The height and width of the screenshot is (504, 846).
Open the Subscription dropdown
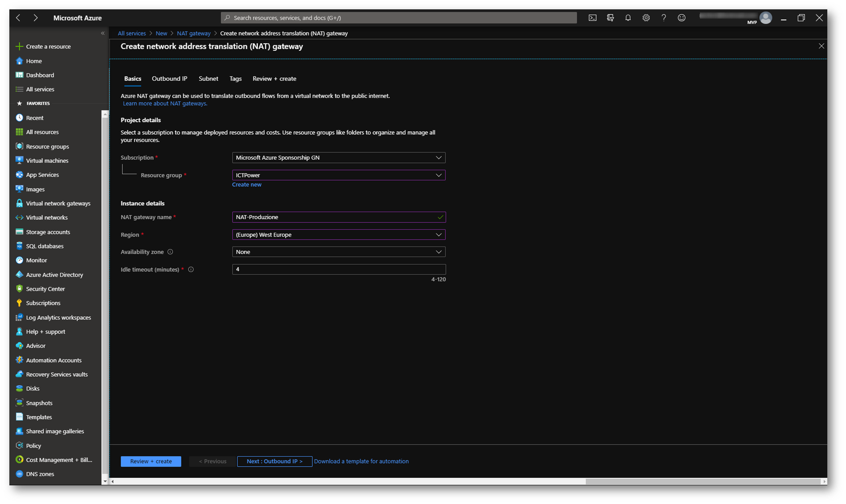coord(339,157)
